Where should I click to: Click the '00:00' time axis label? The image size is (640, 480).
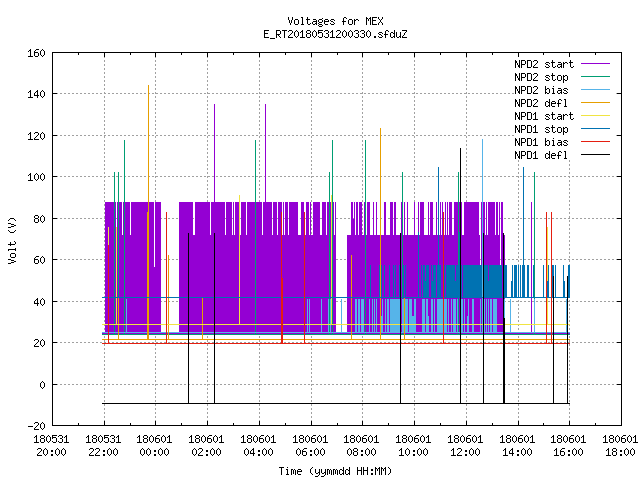tap(154, 452)
